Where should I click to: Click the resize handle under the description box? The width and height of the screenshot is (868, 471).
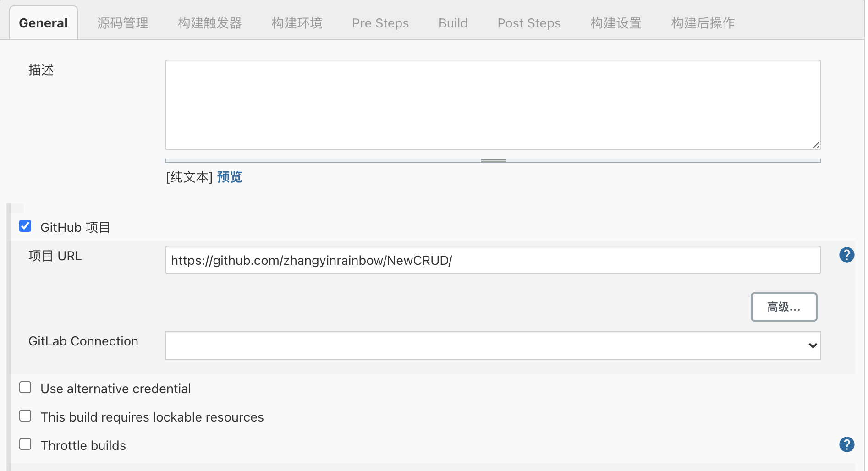pyautogui.click(x=494, y=161)
